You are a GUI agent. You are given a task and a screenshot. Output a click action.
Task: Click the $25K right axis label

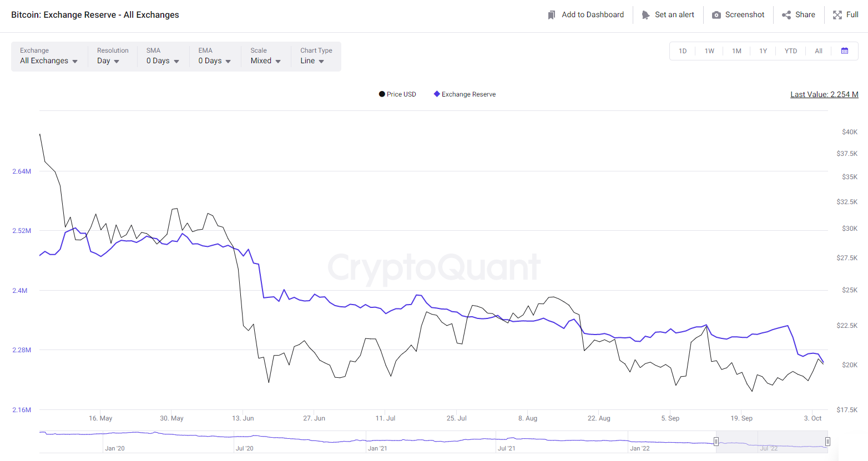tap(850, 290)
